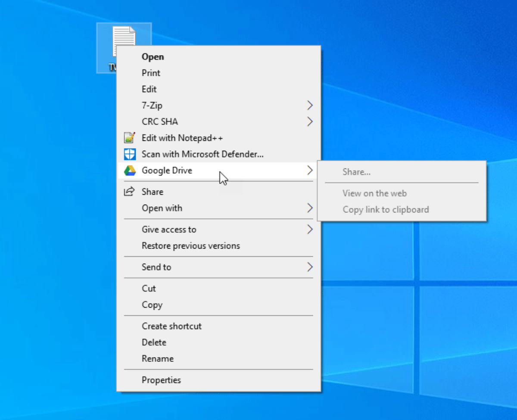Screen dimensions: 517x420
Task: Click the Share arrow icon
Action: [130, 192]
